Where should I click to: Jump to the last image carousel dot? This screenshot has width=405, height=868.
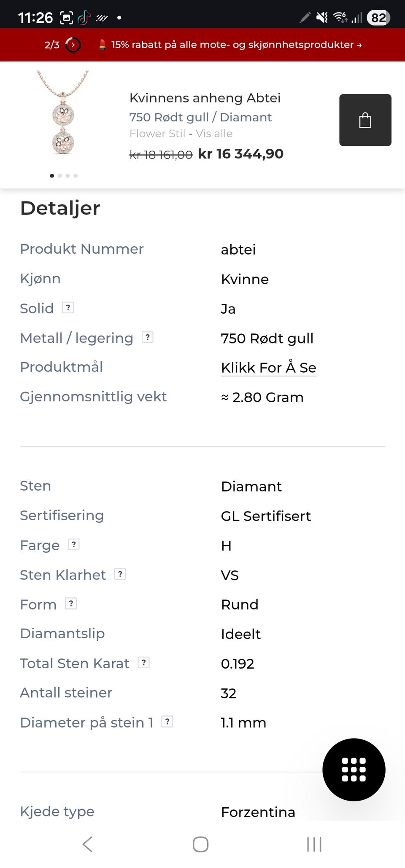click(76, 176)
